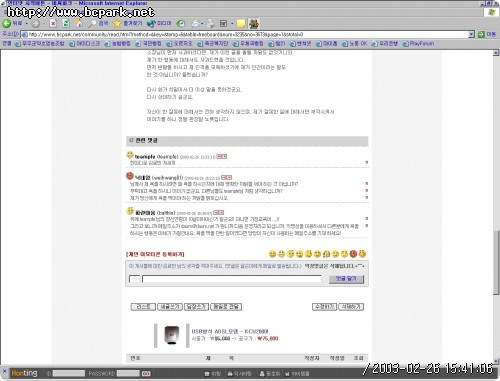Click the 작성자 column header
This screenshot has height=381, width=500.
[312, 358]
